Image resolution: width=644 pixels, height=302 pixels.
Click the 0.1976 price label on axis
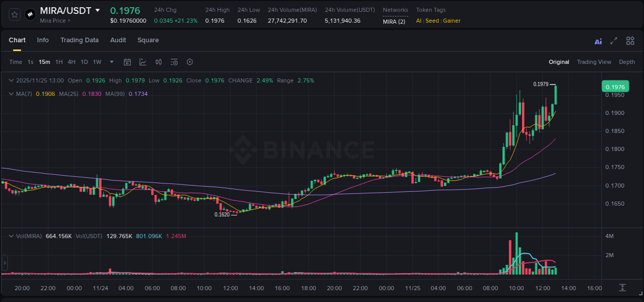coord(615,87)
